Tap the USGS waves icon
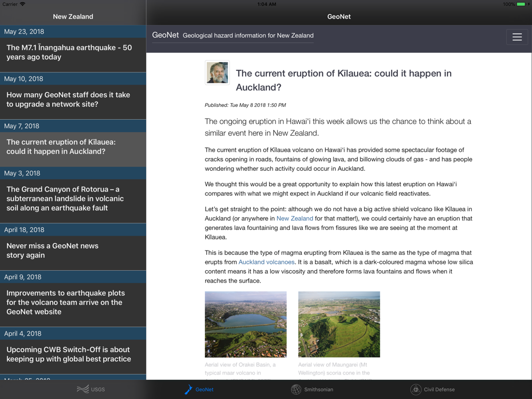 click(x=83, y=389)
